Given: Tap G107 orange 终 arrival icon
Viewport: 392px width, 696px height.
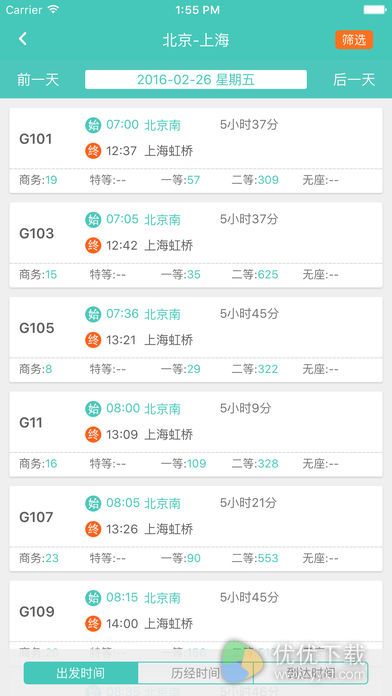Looking at the screenshot, I should (93, 529).
